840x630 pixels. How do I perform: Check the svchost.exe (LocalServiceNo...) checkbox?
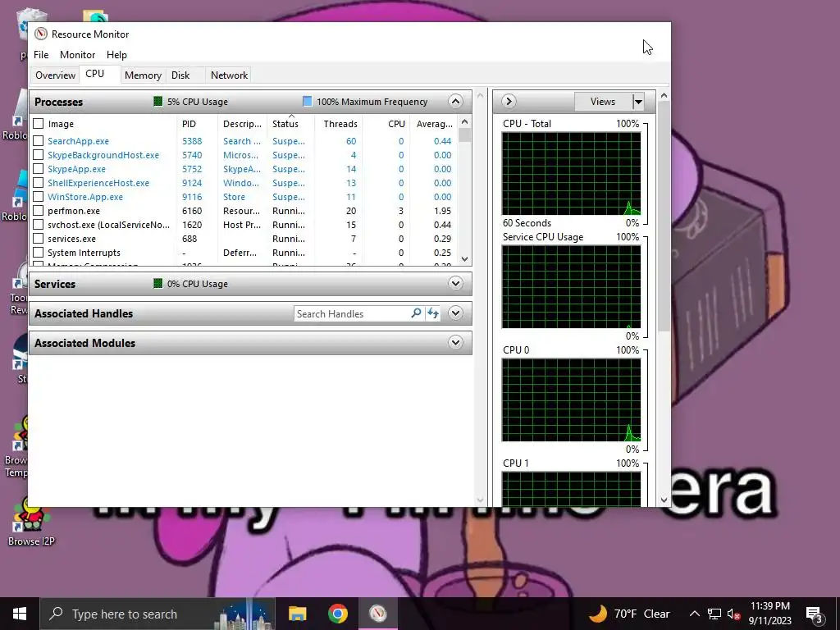39,225
